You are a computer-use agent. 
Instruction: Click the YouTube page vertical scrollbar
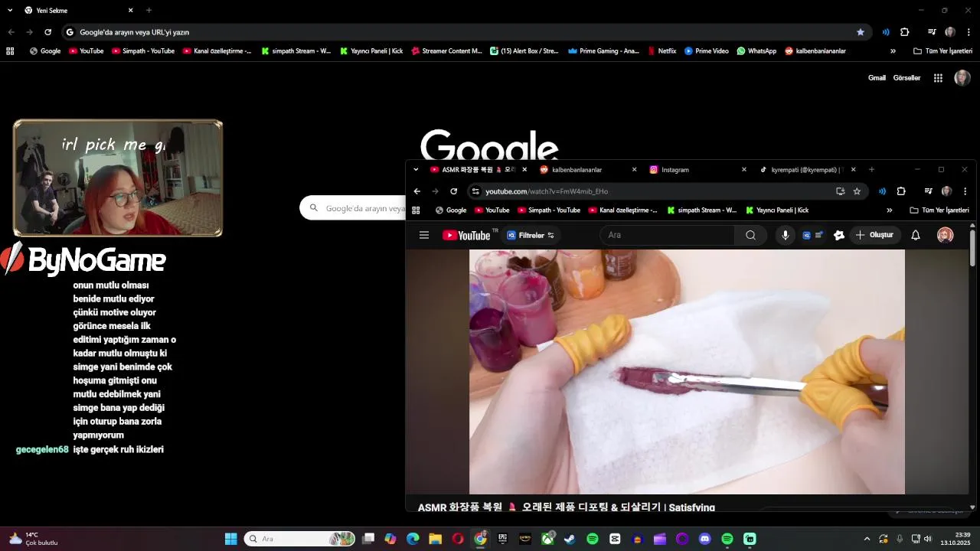tap(972, 249)
